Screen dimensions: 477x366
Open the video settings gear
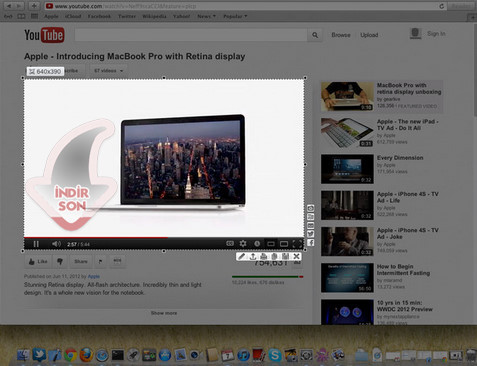(x=243, y=244)
